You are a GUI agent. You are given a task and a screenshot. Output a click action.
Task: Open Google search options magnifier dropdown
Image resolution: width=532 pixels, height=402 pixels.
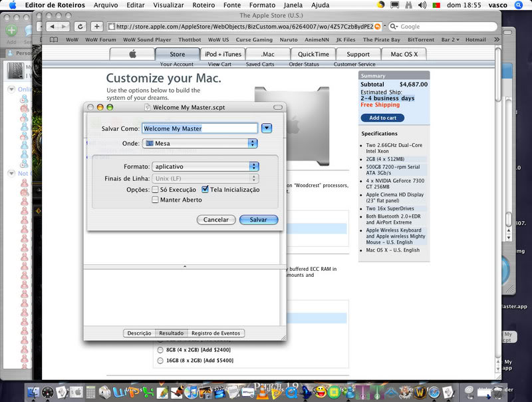click(x=394, y=27)
